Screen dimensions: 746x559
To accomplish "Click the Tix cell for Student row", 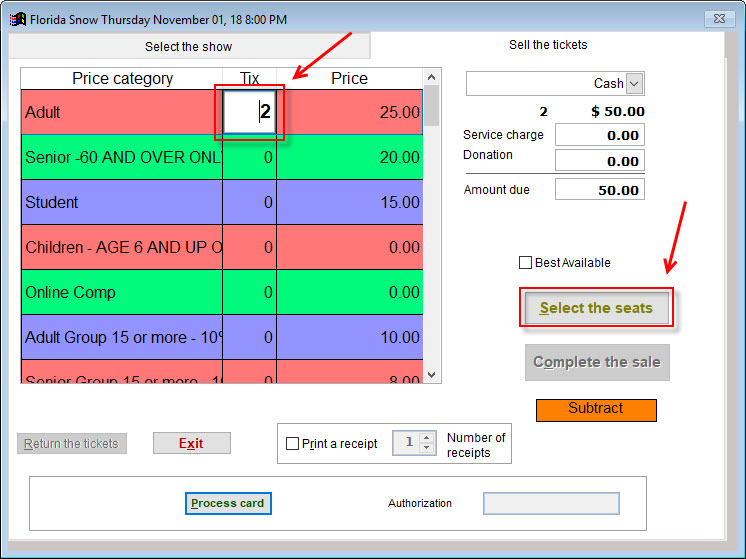I will pos(250,202).
